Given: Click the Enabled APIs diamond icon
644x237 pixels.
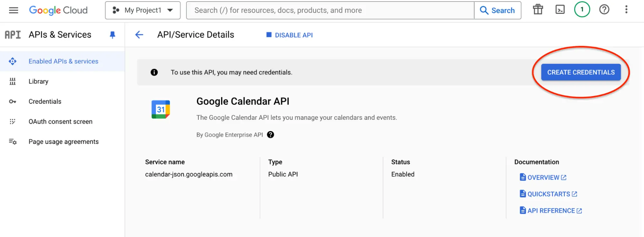Looking at the screenshot, I should click(13, 61).
